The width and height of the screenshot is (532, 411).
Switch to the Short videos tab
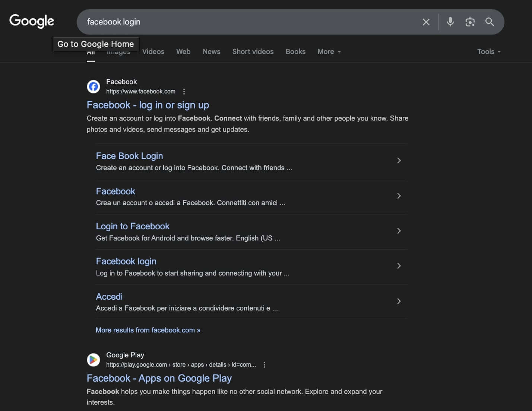(x=253, y=52)
